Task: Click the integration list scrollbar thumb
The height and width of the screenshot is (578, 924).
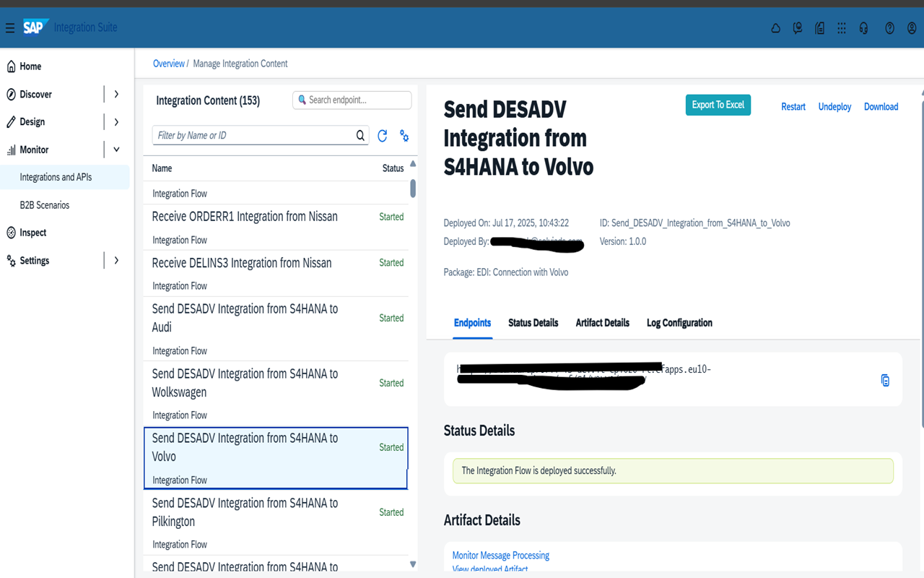Action: pyautogui.click(x=413, y=188)
